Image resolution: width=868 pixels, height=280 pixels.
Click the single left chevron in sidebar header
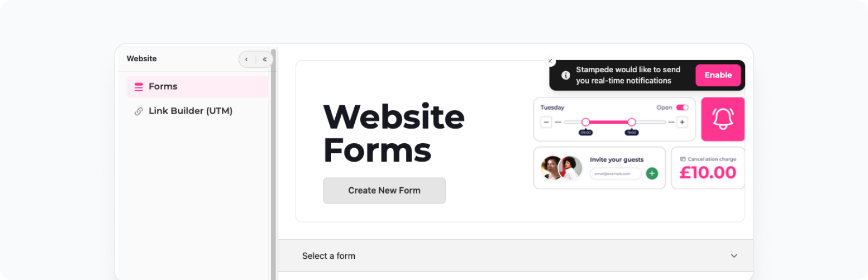tap(246, 59)
